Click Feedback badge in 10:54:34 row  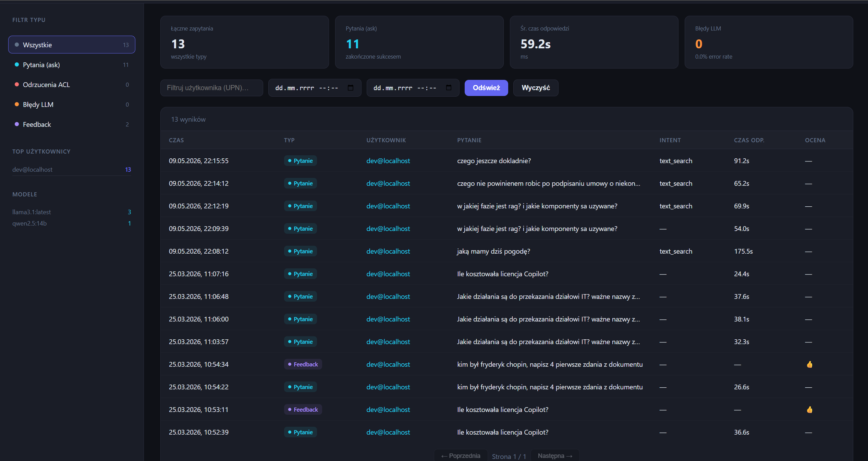point(303,364)
